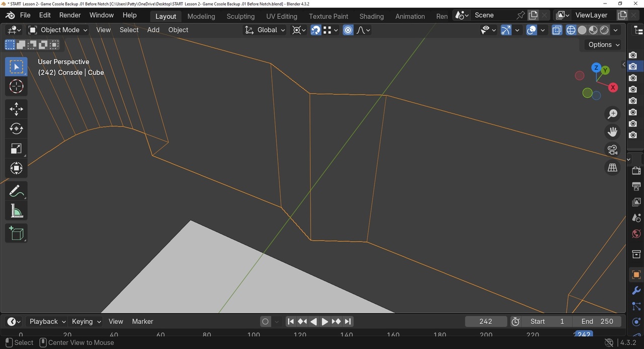Image resolution: width=644 pixels, height=349 pixels.
Task: Expand the overlays options arrow
Action: (x=542, y=30)
